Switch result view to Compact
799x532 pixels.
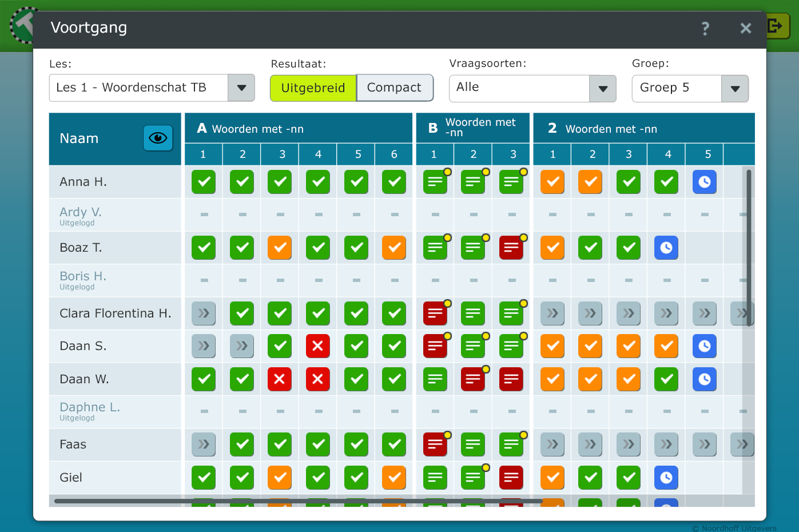coord(395,88)
